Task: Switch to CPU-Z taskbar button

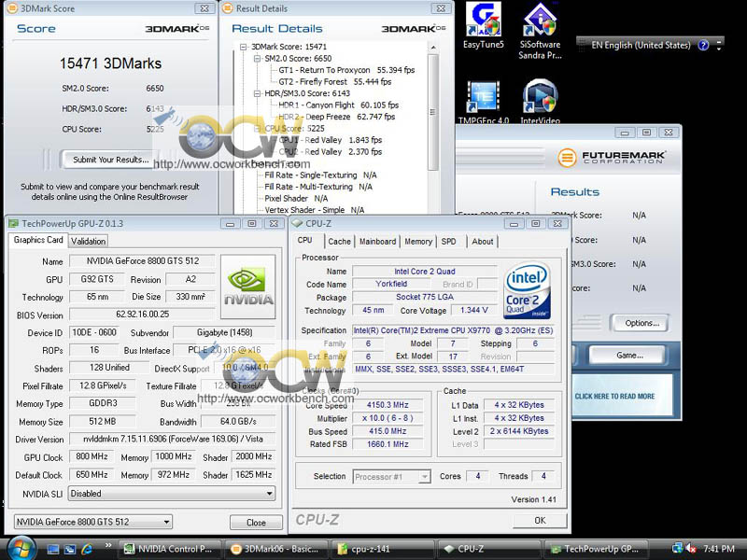Action: pyautogui.click(x=489, y=549)
